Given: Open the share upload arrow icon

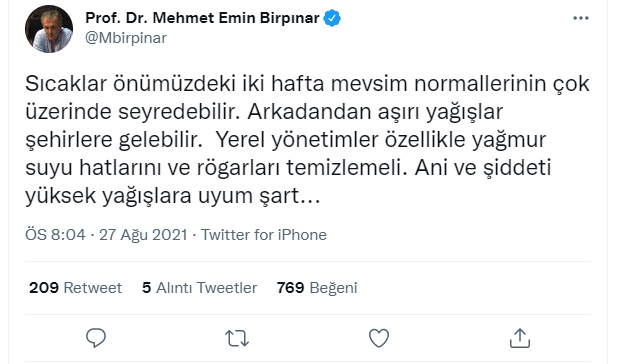Looking at the screenshot, I should pos(520,338).
